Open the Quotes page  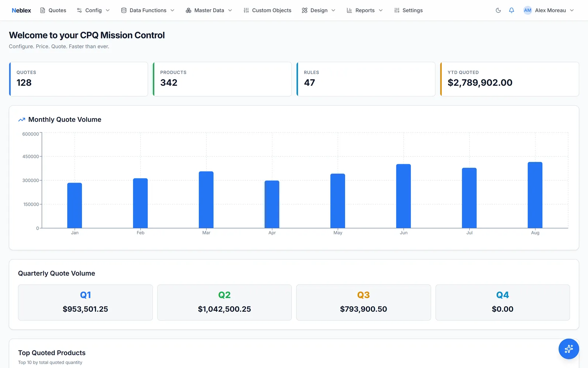point(53,10)
